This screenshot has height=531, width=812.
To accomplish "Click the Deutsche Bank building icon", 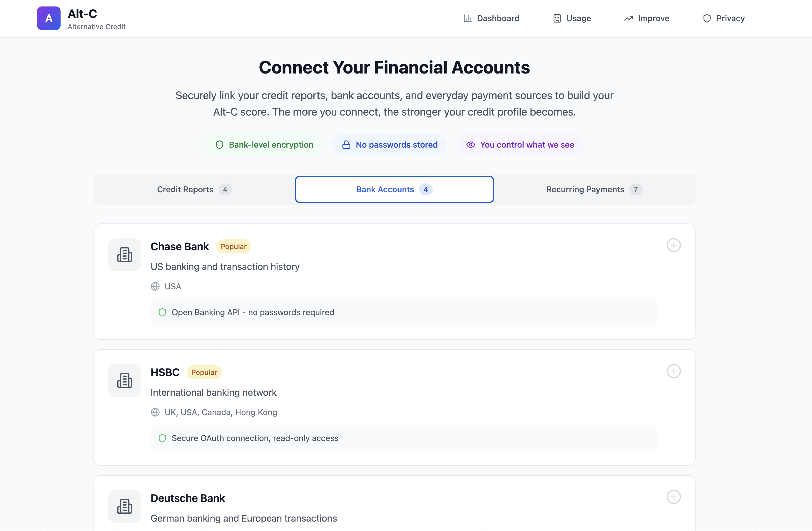I will (x=125, y=506).
